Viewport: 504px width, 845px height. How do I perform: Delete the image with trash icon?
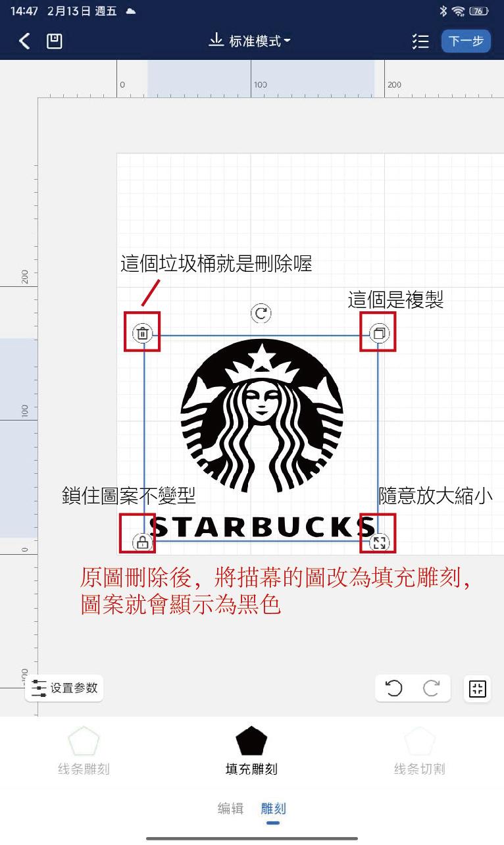pos(143,334)
